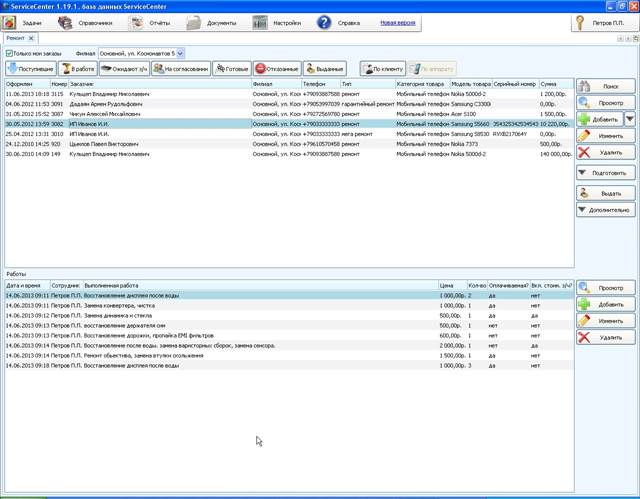The width and height of the screenshot is (640, 499).
Task: Select order 3082 for the Samsung S5660
Action: tap(289, 124)
